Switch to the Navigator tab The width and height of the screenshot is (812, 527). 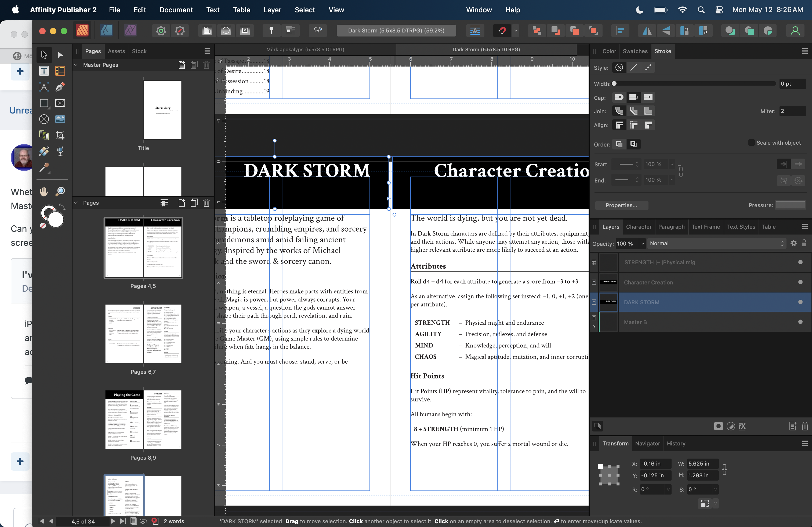tap(647, 444)
